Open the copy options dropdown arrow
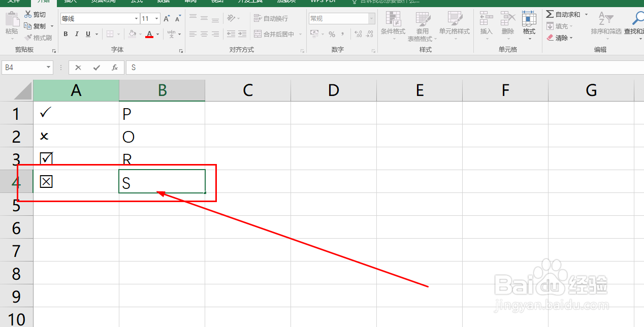Image resolution: width=644 pixels, height=327 pixels. (x=52, y=26)
